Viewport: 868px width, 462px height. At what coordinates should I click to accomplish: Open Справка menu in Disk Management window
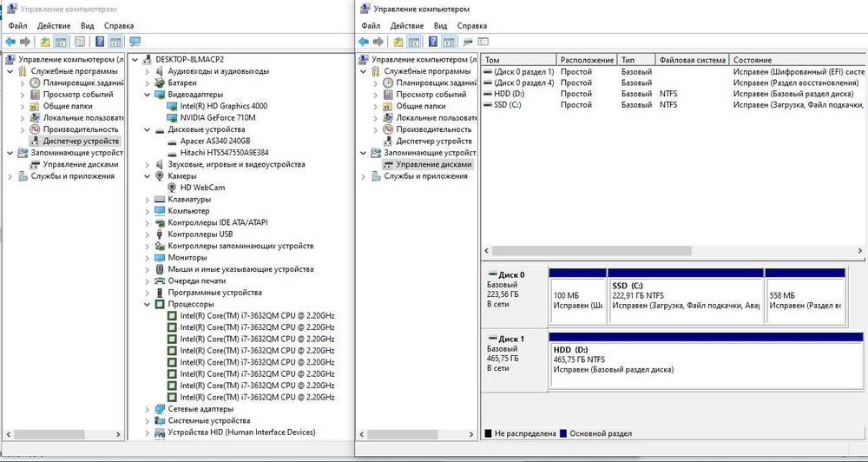coord(472,25)
